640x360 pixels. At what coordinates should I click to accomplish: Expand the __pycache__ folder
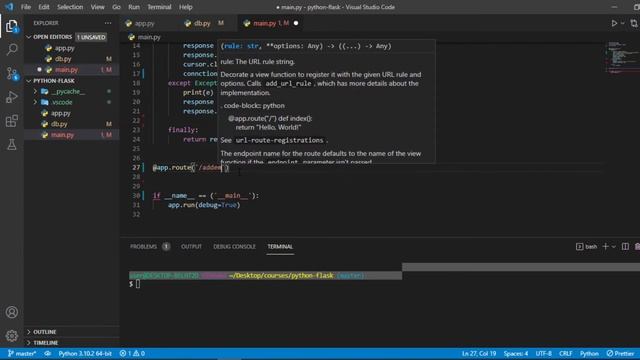pyautogui.click(x=68, y=91)
